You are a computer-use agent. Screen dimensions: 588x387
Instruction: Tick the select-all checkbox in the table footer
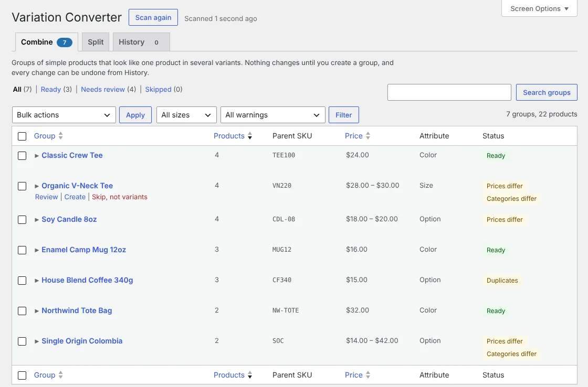[x=22, y=375]
